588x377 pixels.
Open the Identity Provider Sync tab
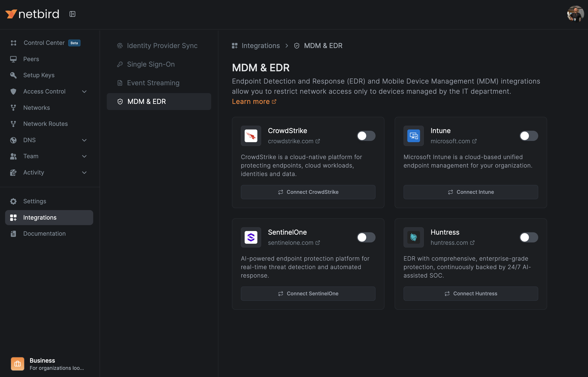pos(162,45)
